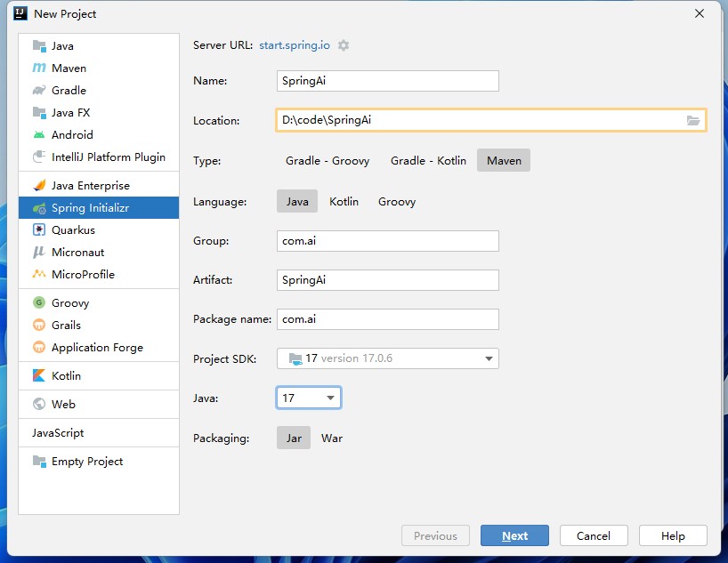This screenshot has height=563, width=728.
Task: Select Grails in the sidebar list
Action: tap(99, 325)
